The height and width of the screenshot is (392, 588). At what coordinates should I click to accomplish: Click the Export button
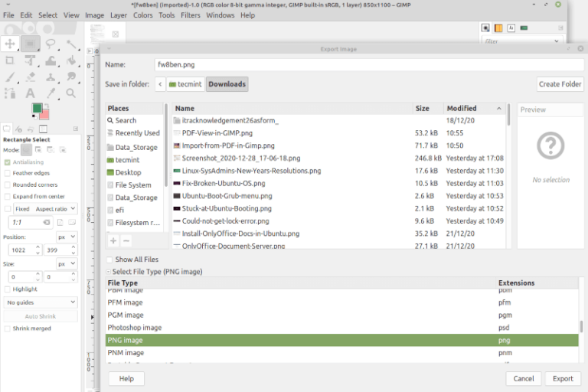tap(563, 378)
